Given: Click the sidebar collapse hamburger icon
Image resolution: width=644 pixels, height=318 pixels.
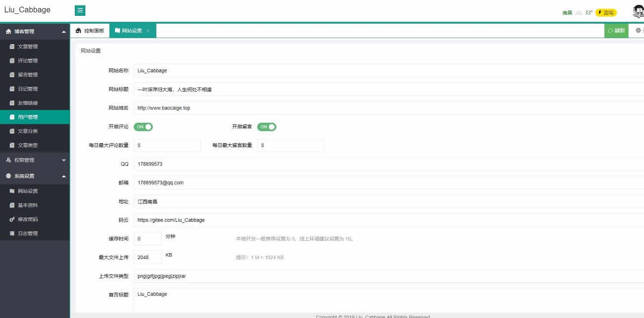Looking at the screenshot, I should [80, 10].
